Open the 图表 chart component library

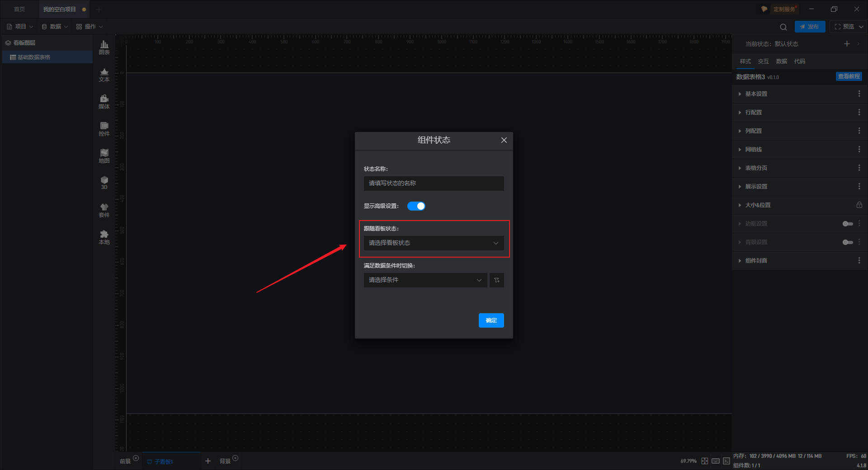104,47
